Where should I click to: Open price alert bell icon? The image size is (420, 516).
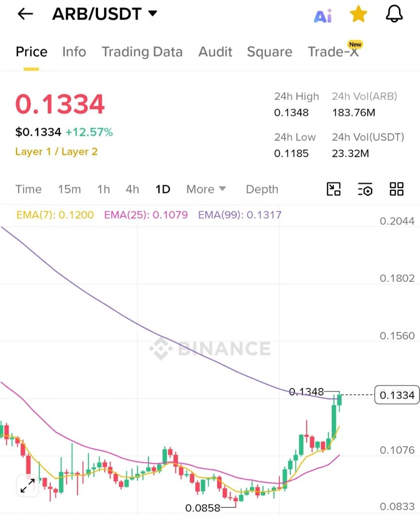click(x=394, y=14)
